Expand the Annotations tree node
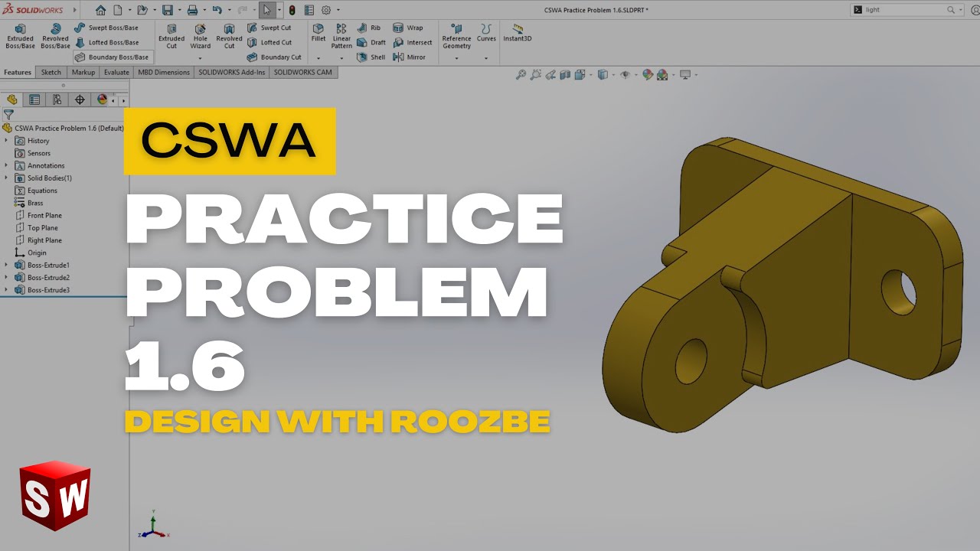Image resolution: width=980 pixels, height=551 pixels. point(6,165)
